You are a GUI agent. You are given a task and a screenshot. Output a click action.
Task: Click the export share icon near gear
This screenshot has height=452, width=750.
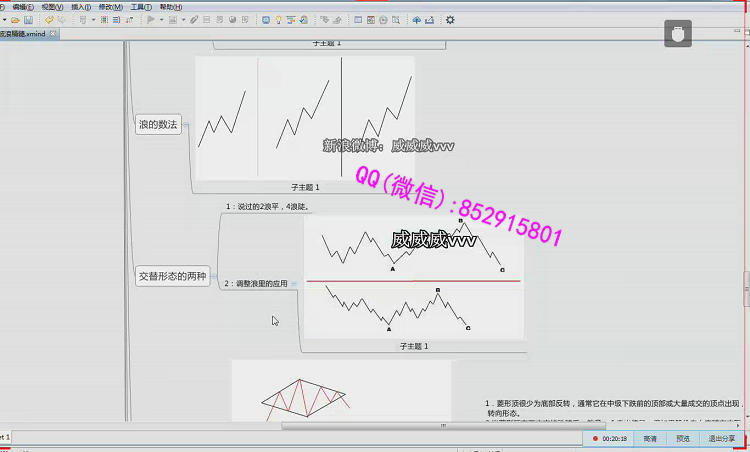point(431,20)
